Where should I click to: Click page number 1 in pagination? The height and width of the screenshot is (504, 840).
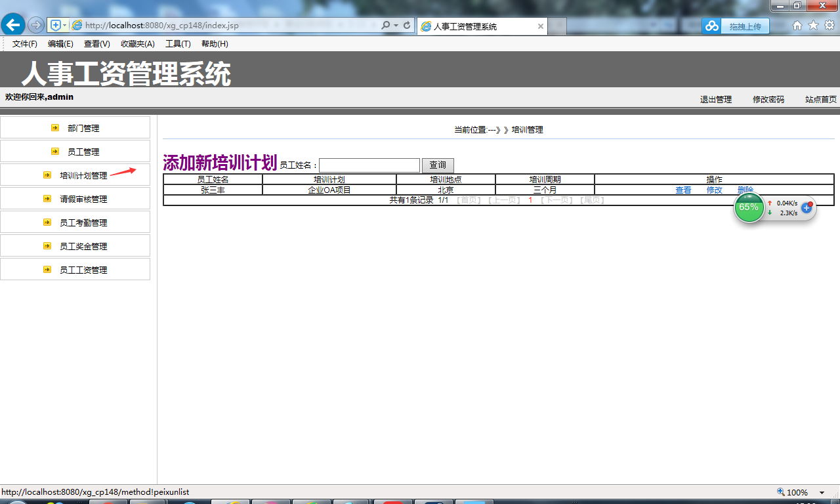pyautogui.click(x=530, y=200)
